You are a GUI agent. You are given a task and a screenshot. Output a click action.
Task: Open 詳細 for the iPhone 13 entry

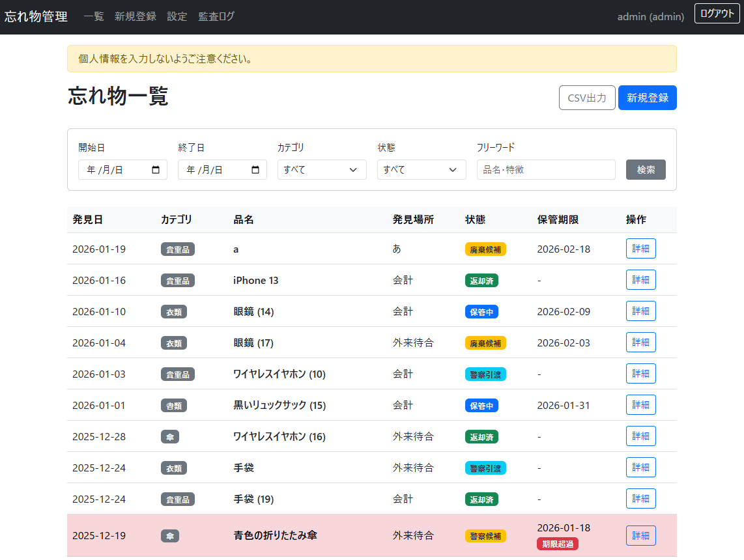click(x=640, y=279)
